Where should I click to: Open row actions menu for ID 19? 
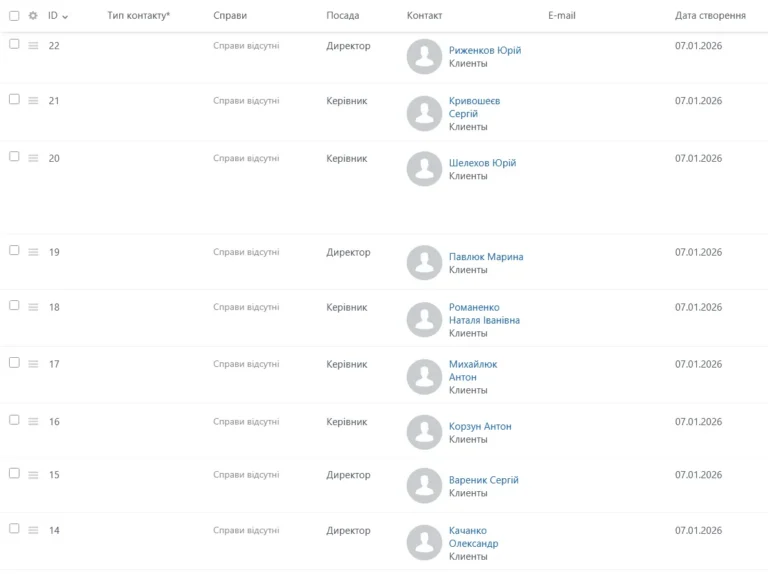33,252
